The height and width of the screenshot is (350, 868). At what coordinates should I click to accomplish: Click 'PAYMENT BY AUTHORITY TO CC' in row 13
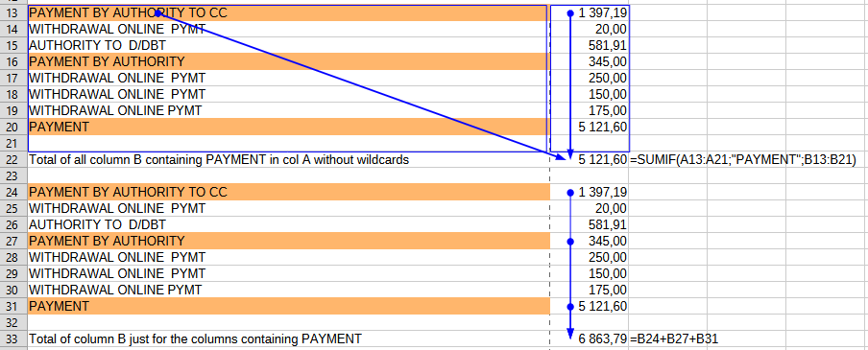[128, 12]
